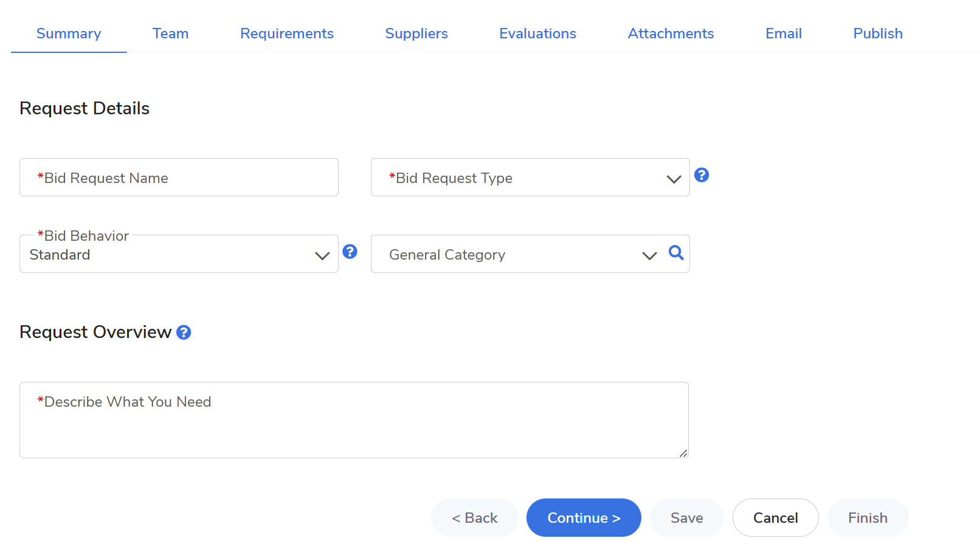The image size is (980, 555).
Task: Go to the Suppliers tab
Action: tap(416, 33)
